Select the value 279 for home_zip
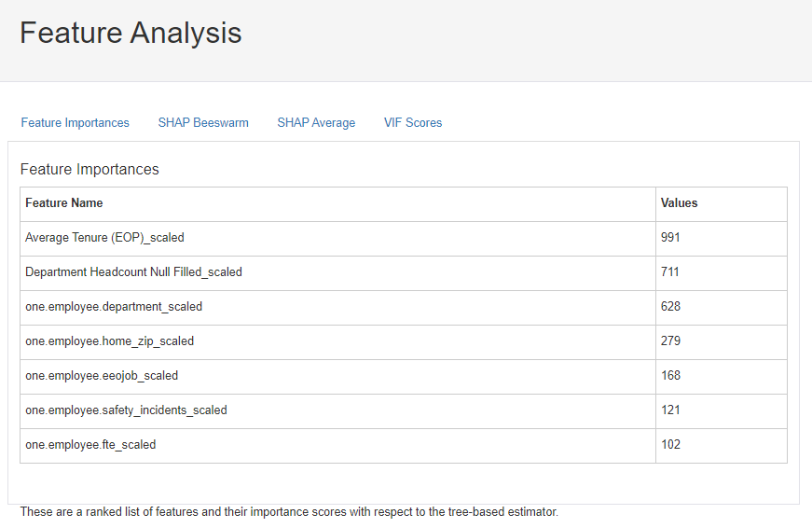Screen dimensions: 812x528 [x=670, y=341]
